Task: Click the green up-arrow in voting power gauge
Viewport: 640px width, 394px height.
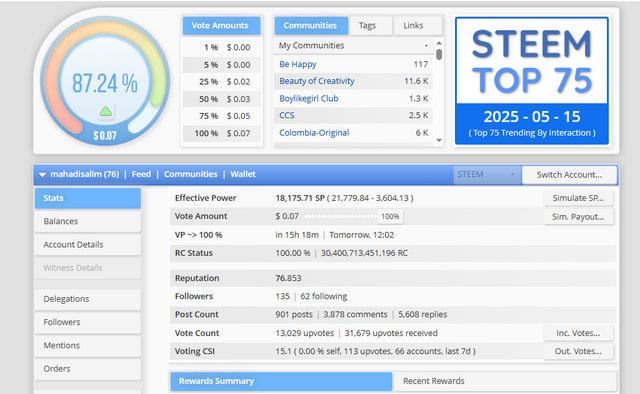Action: pos(106,111)
